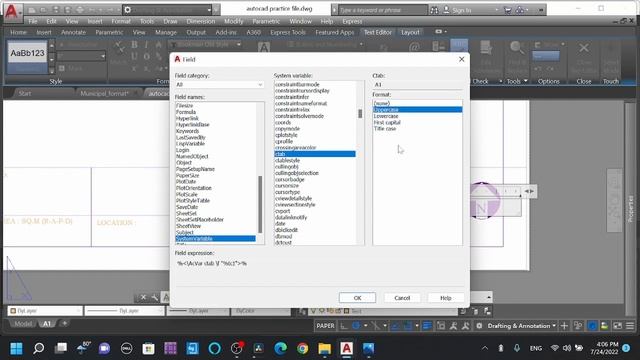Open the ByLayer linetype dropdown
Viewport: 640px width, 360px height.
124,311
